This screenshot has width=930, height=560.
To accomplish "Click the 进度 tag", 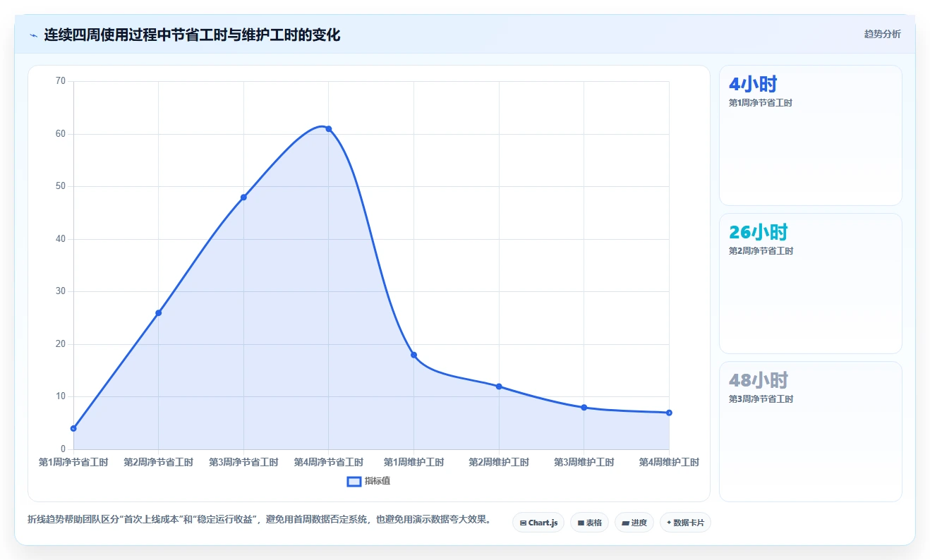I will click(634, 523).
